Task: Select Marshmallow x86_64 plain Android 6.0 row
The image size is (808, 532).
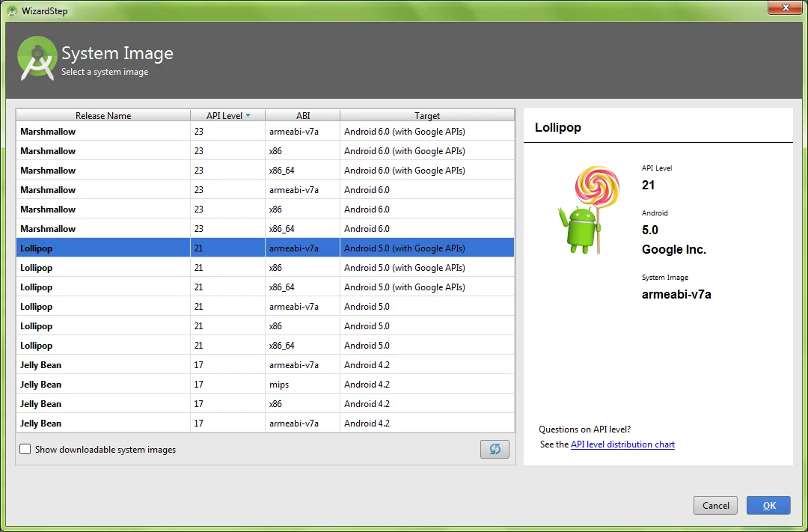Action: click(266, 228)
